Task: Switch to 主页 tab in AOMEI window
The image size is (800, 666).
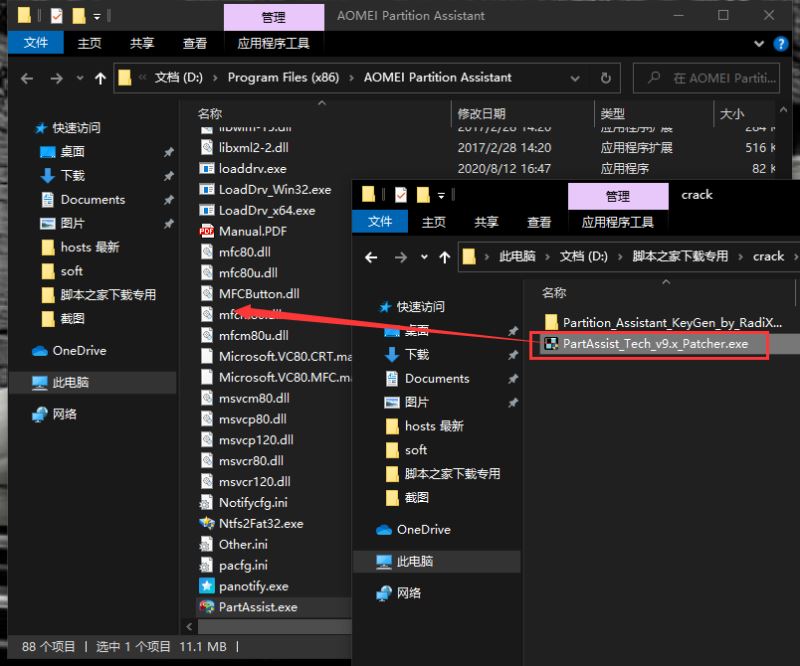Action: tap(89, 43)
